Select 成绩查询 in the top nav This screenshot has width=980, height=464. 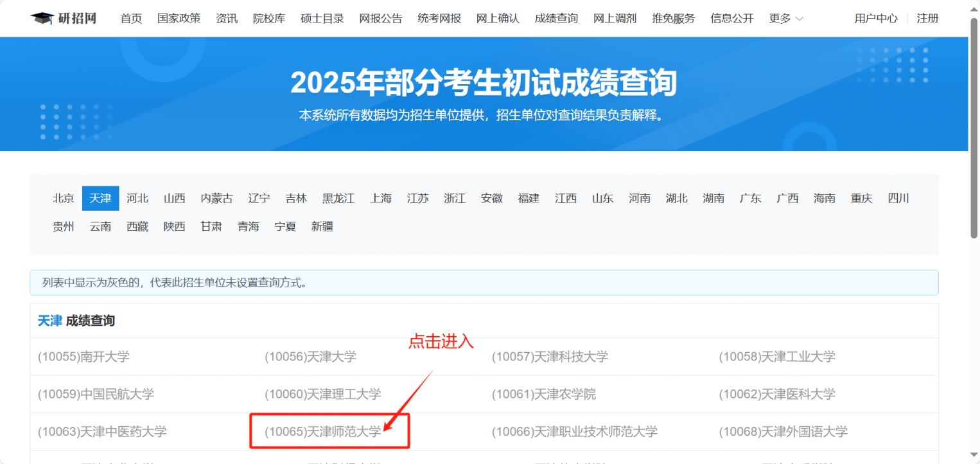(x=556, y=19)
